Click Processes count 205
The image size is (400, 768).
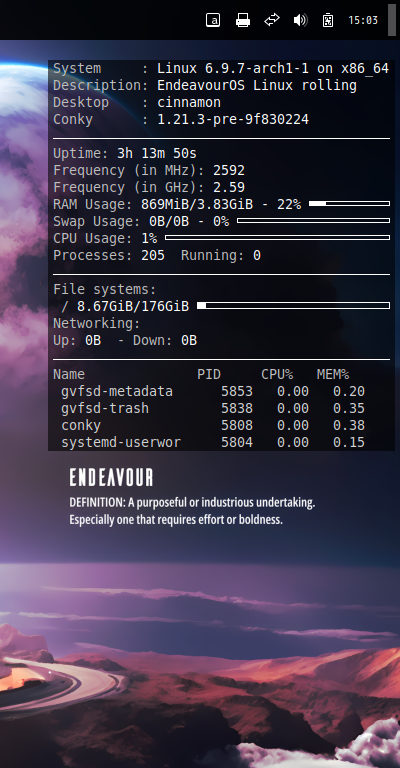153,255
